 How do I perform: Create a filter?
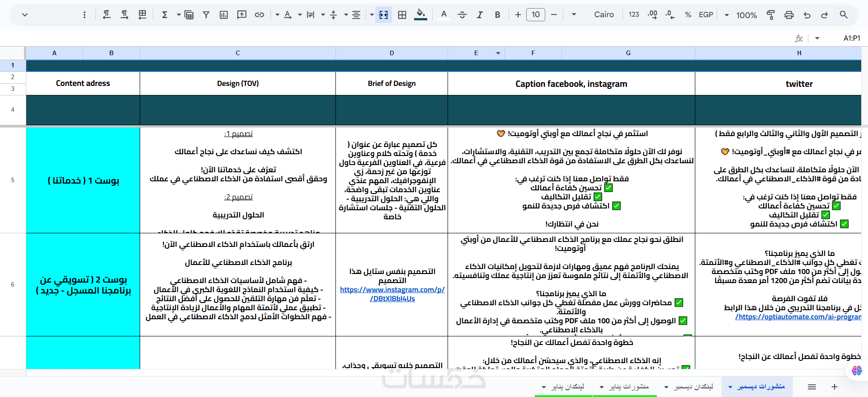[x=206, y=15]
